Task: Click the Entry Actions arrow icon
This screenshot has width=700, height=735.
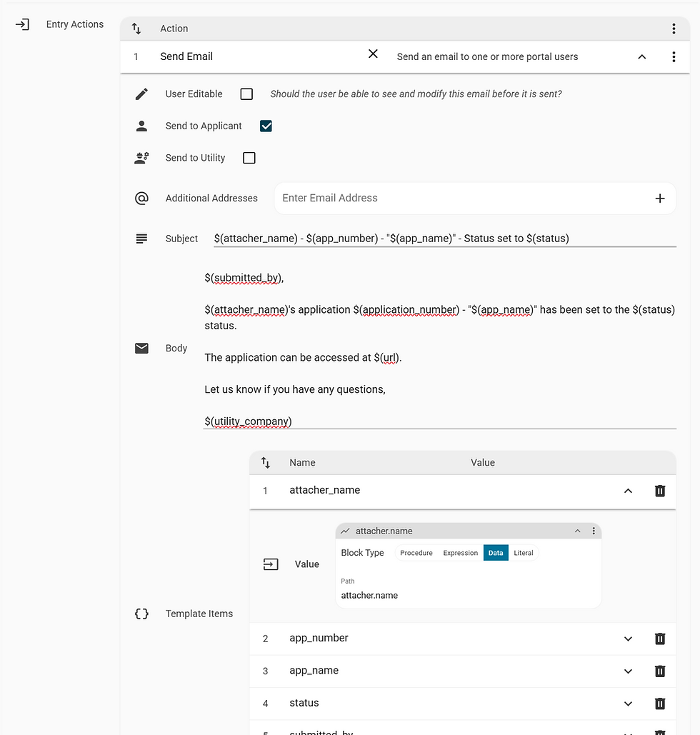Action: [x=23, y=24]
